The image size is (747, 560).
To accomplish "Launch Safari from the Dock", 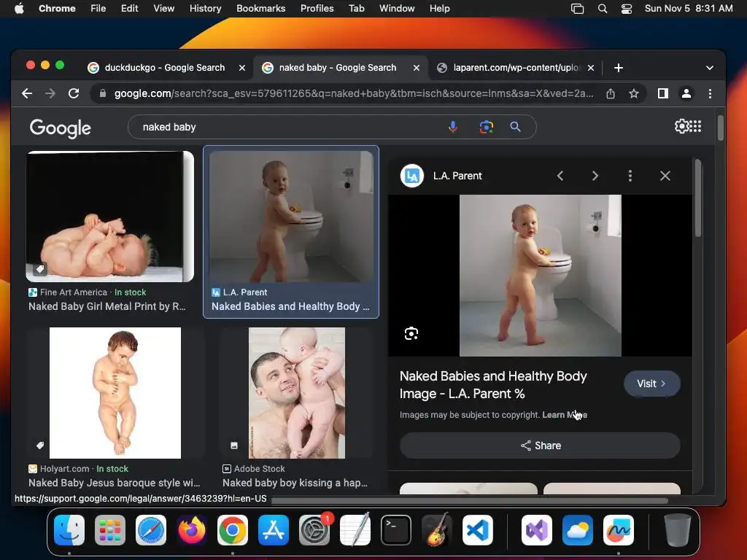I will [151, 530].
